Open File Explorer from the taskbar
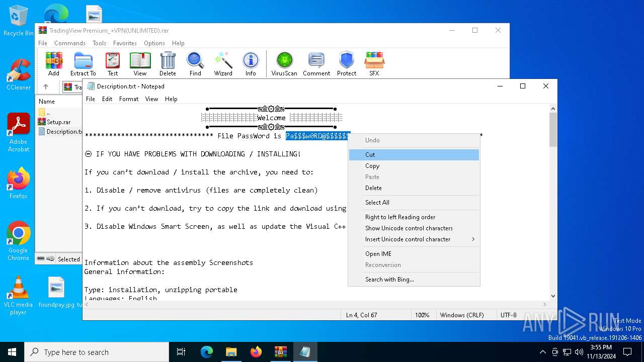This screenshot has width=644, height=362. [231, 352]
